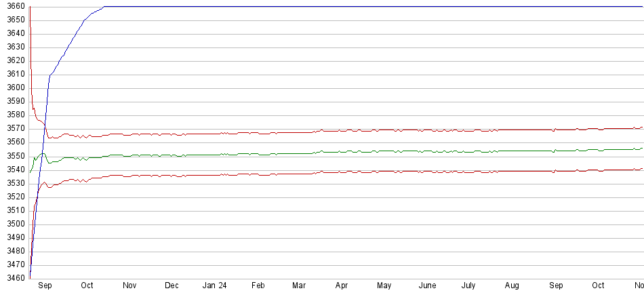Click the green line above May

[x=384, y=151]
